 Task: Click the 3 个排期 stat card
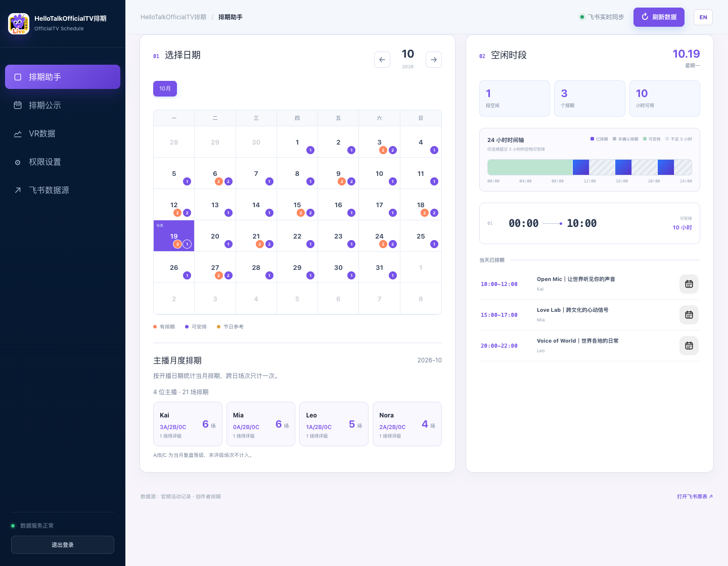click(589, 99)
